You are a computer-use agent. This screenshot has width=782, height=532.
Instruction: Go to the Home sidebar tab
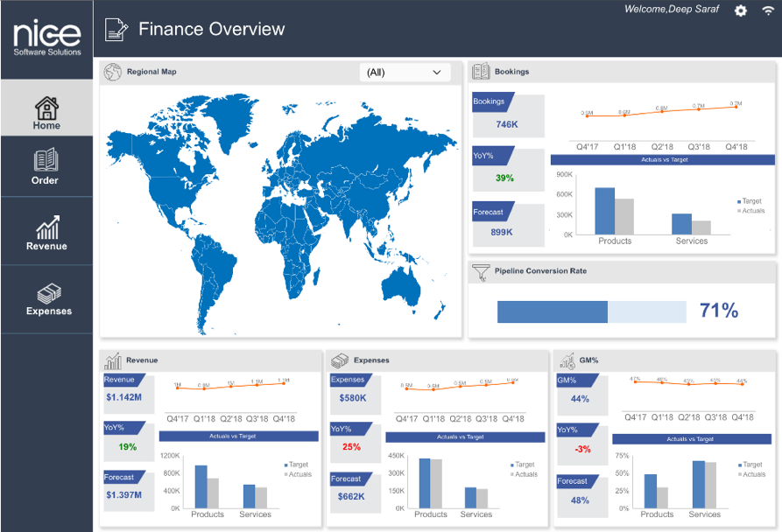(46, 113)
